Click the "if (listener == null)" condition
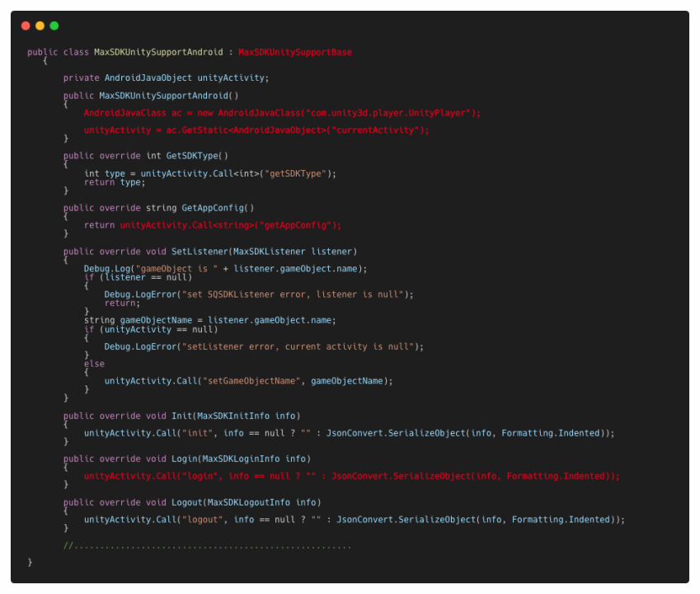 138,277
